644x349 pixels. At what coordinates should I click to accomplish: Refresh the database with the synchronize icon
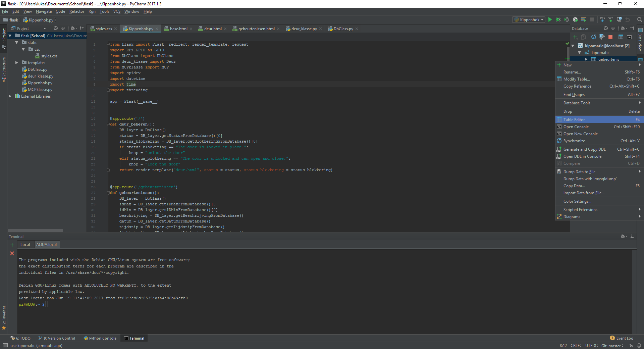click(593, 37)
